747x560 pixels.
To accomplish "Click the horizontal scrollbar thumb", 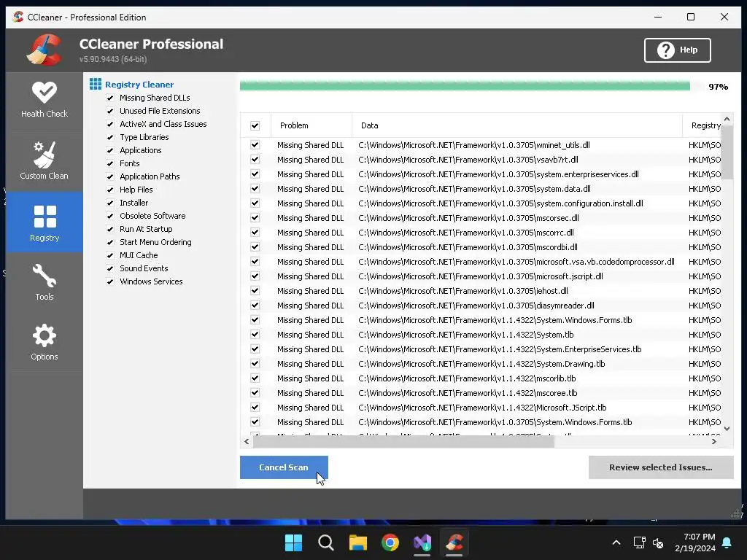I will point(403,441).
